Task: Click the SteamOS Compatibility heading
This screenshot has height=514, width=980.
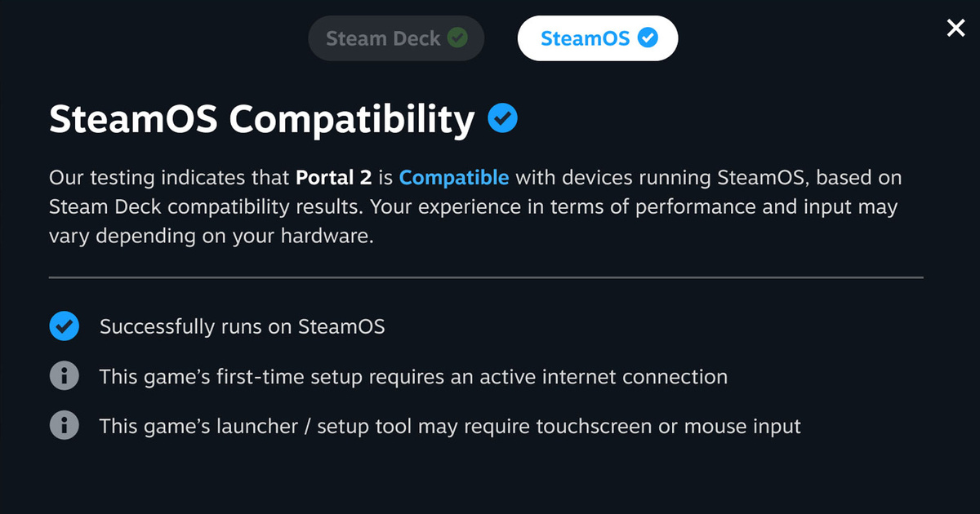Action: (261, 120)
